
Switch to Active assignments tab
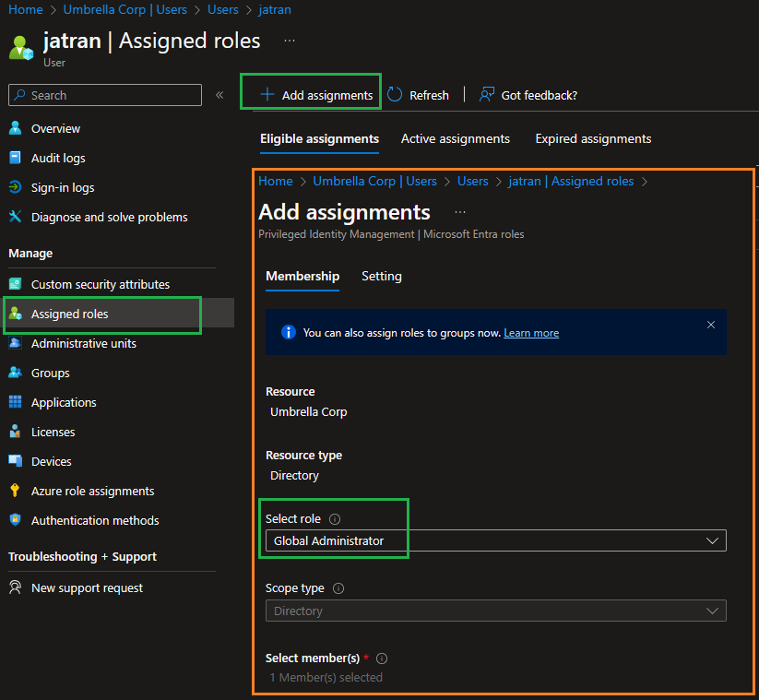455,139
